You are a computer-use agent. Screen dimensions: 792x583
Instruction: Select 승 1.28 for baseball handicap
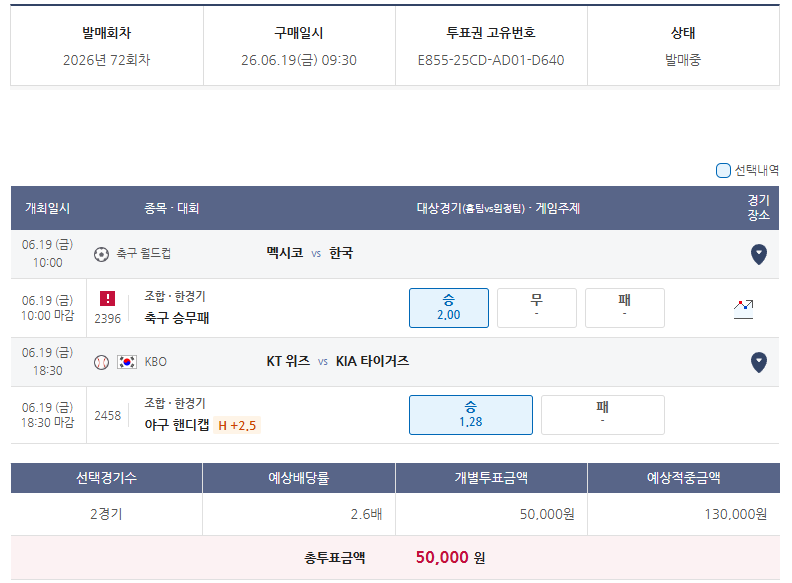click(471, 415)
